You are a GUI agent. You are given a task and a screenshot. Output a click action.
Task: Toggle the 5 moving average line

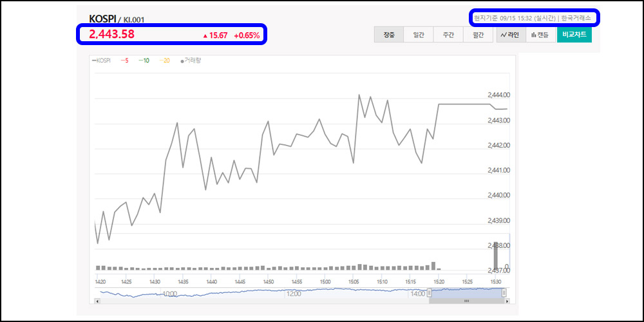(124, 61)
